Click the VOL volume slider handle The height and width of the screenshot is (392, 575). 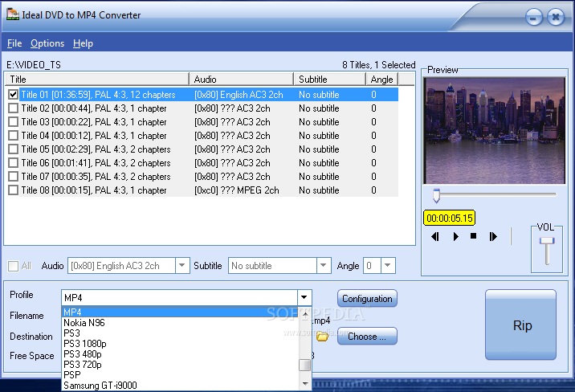(x=547, y=241)
